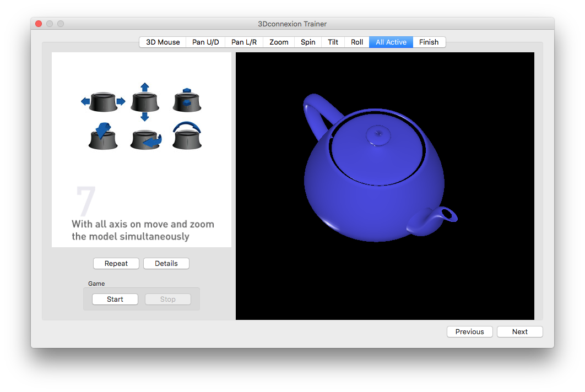The width and height of the screenshot is (585, 392).
Task: Switch to the 3D Mouse tab
Action: click(x=162, y=42)
